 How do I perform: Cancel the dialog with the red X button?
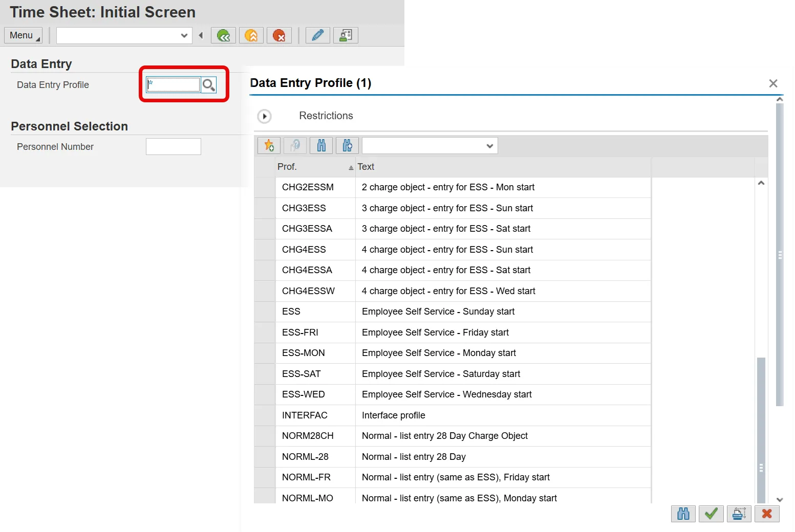coord(767,514)
